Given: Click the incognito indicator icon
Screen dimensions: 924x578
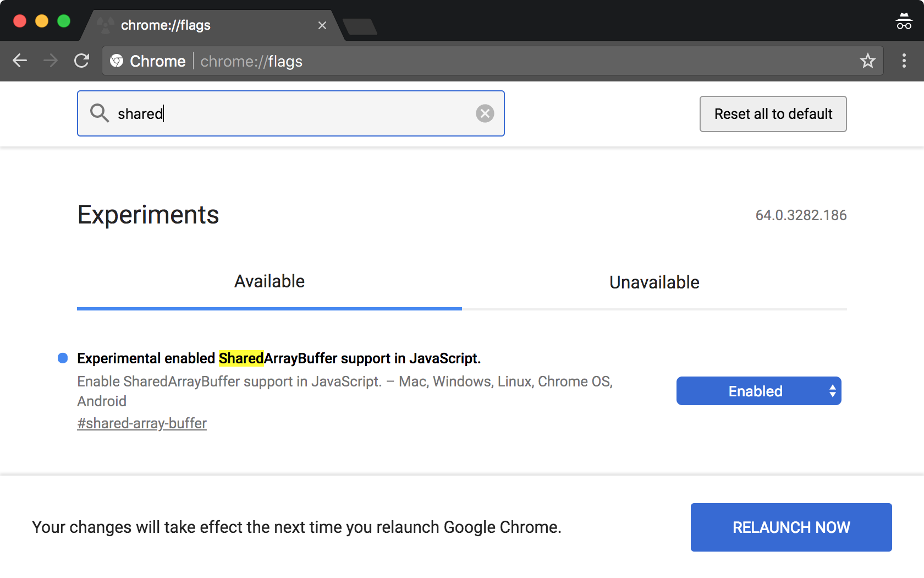Looking at the screenshot, I should (904, 21).
